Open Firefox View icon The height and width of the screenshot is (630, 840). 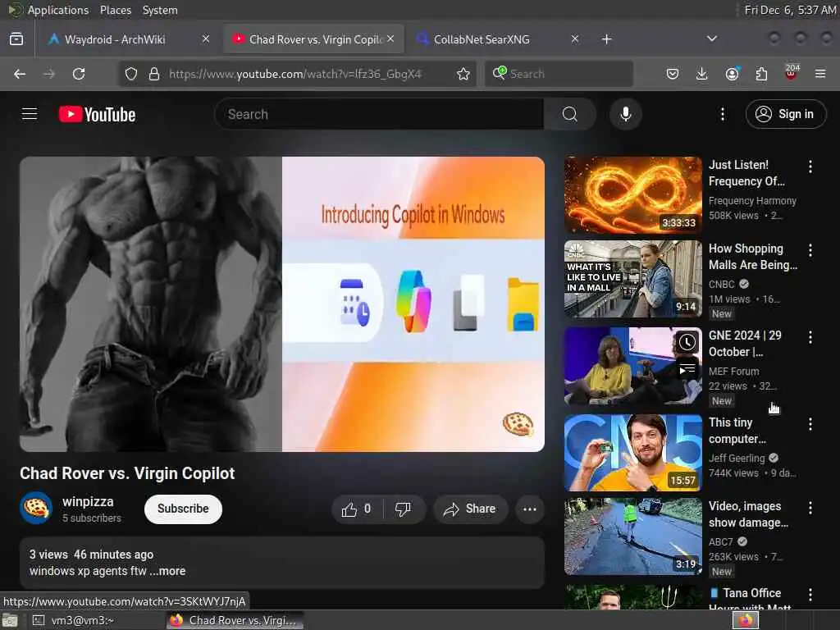16,39
